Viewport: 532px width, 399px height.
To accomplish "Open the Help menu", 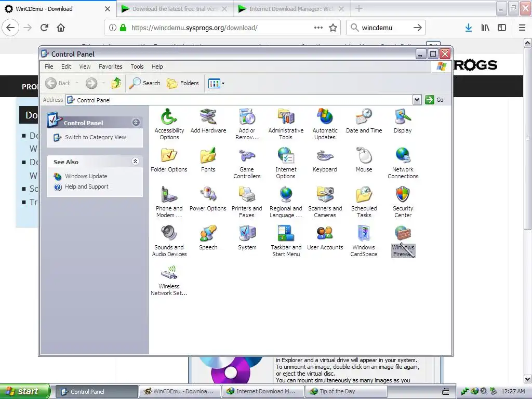I will click(x=157, y=66).
